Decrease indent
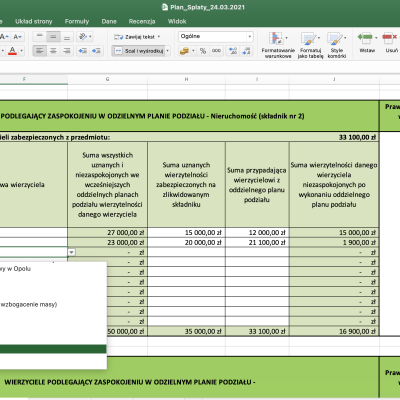400x400 pixels. (x=83, y=51)
